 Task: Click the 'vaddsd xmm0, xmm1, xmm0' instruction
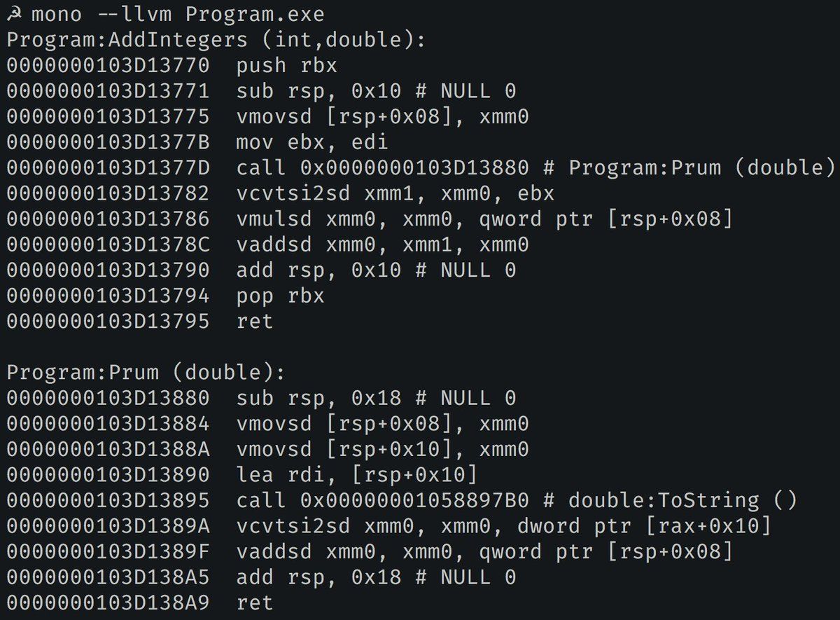coord(383,244)
